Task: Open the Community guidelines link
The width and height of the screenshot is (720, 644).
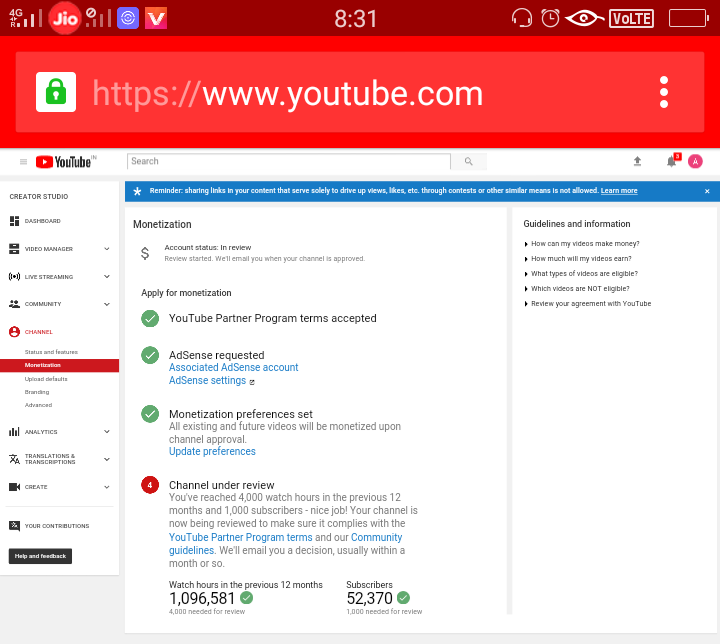Action: coord(286,544)
